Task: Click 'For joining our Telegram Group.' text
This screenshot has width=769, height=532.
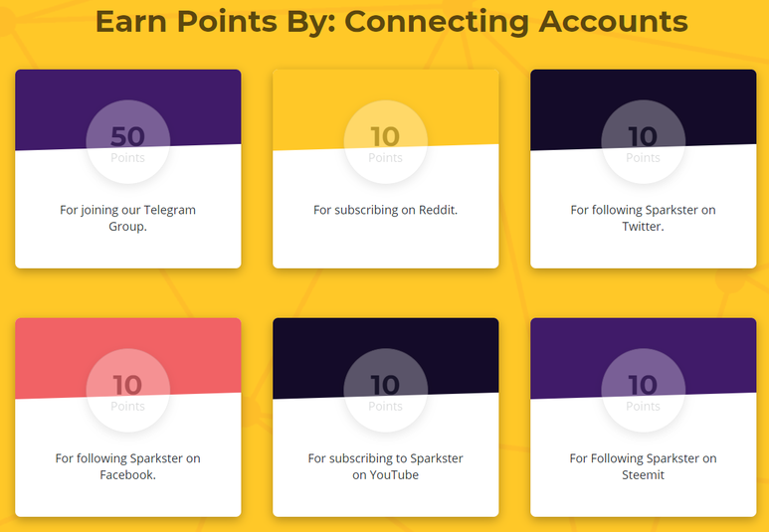Action: coord(128,218)
